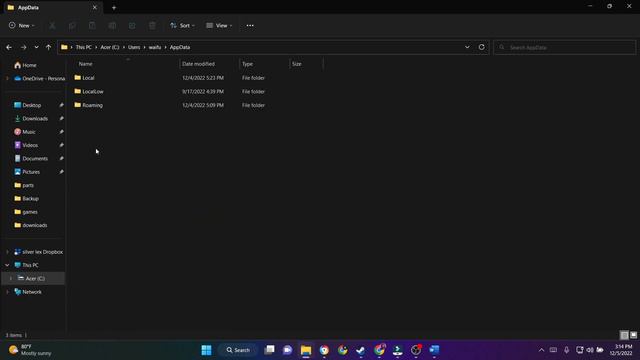Expand the Acer (C:) drive node

11,279
